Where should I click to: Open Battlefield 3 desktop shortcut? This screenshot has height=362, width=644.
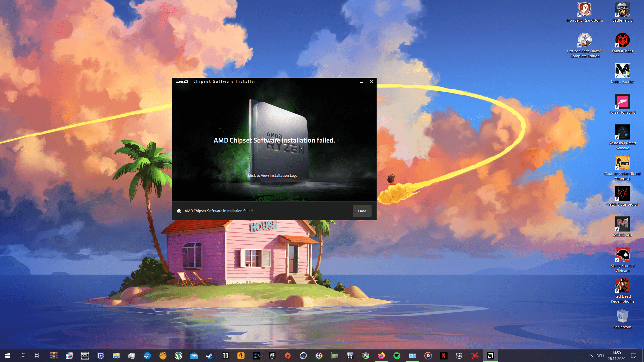(622, 13)
